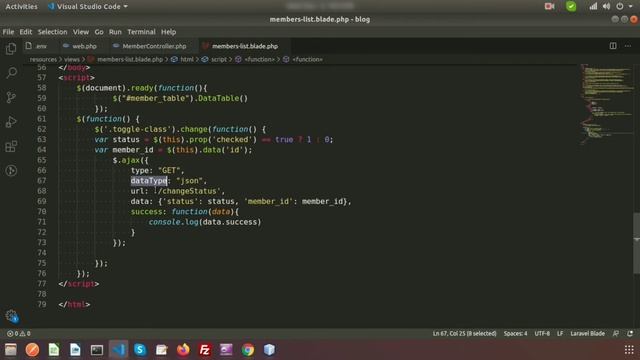This screenshot has width=640, height=360.
Task: Open the Run menu
Action: tap(115, 32)
